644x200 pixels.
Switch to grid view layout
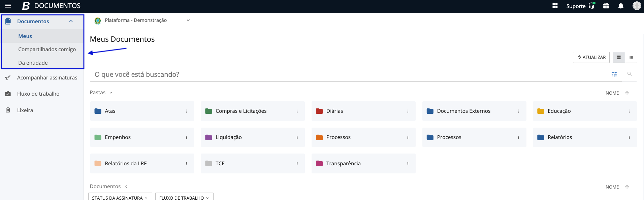[x=619, y=57]
